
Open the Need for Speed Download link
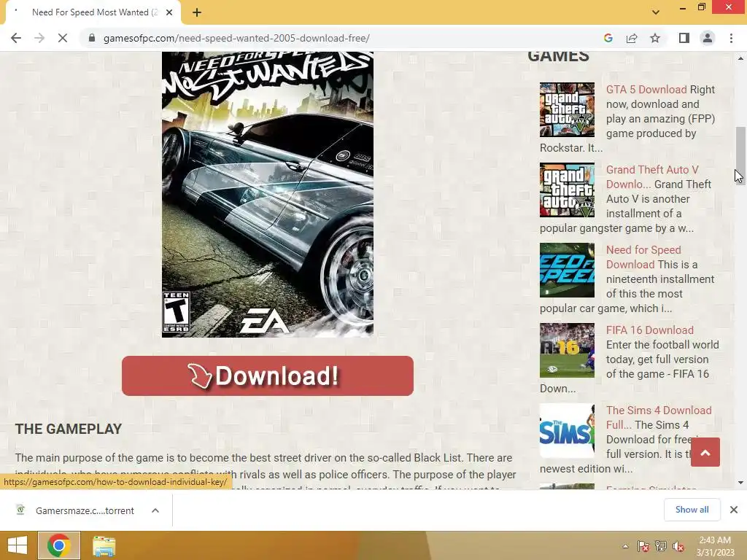[x=643, y=257]
